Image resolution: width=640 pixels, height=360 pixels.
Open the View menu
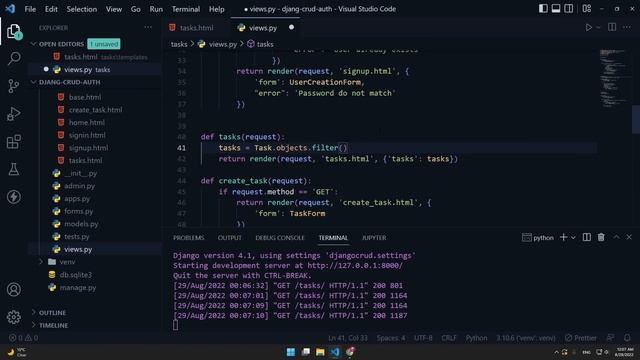[114, 9]
